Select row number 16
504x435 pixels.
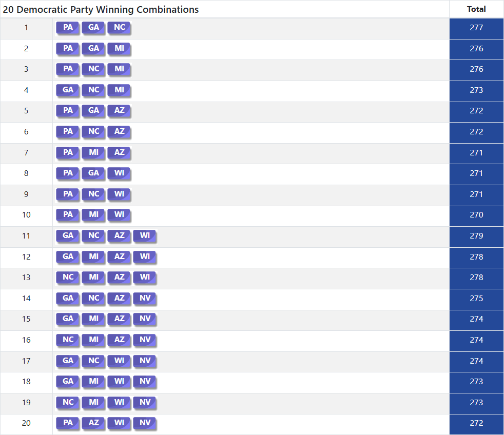pyautogui.click(x=26, y=340)
